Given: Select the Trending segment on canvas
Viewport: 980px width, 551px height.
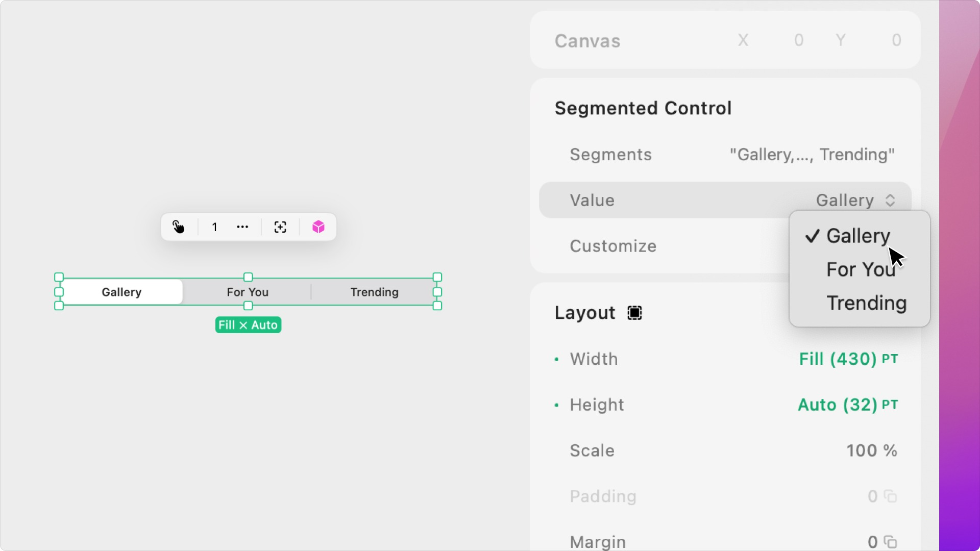Looking at the screenshot, I should pyautogui.click(x=374, y=292).
